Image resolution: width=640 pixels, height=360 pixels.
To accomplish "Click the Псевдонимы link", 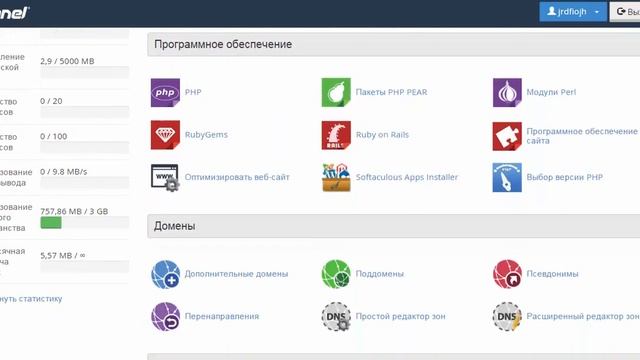I will point(552,274).
